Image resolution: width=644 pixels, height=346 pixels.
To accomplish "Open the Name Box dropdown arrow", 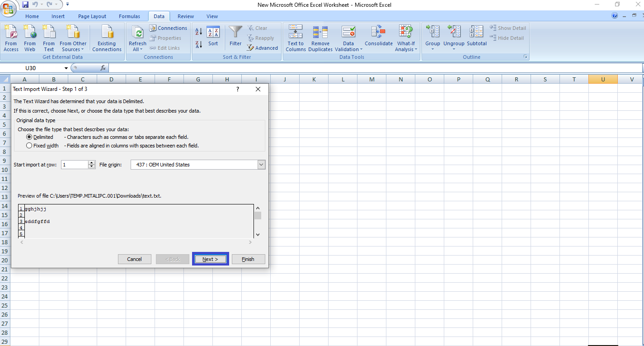I will 66,68.
